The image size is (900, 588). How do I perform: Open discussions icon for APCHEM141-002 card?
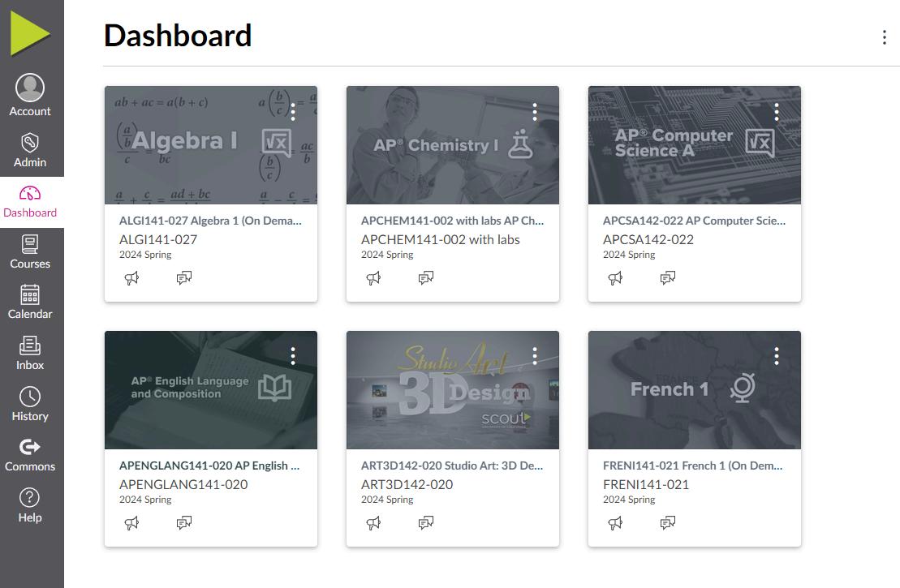pos(426,278)
